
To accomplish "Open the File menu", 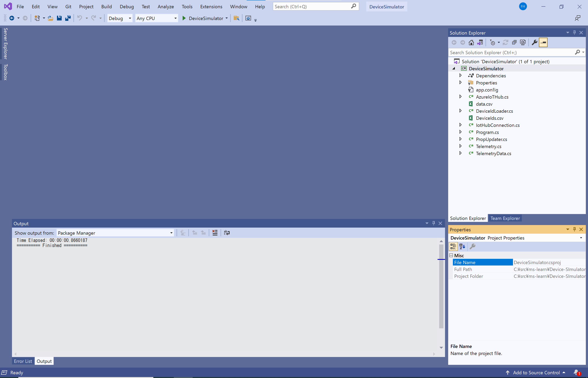I will point(20,7).
